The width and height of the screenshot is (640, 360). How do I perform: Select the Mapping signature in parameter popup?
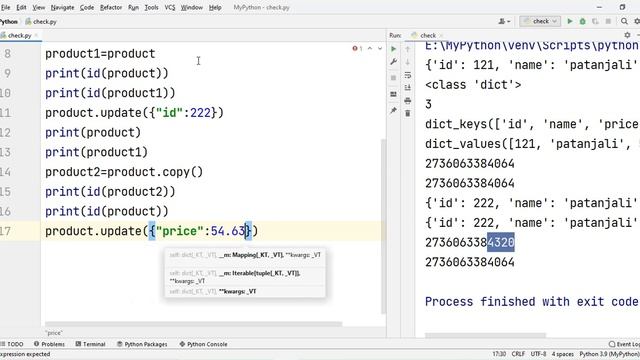pyautogui.click(x=245, y=255)
